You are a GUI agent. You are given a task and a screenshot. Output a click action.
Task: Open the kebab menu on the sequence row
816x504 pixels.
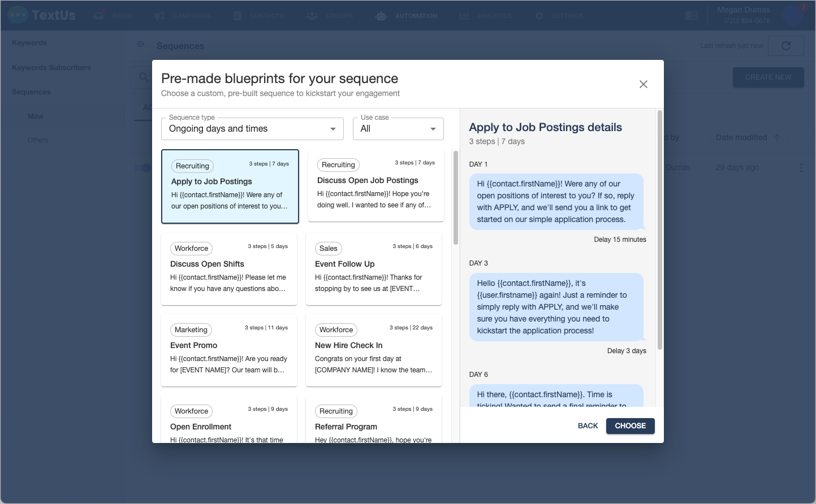point(801,167)
